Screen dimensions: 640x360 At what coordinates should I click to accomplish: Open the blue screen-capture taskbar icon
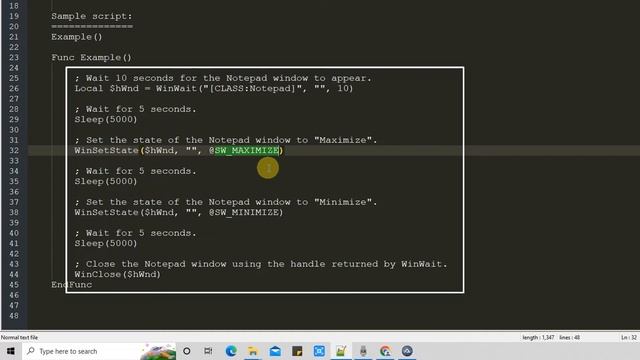pyautogui.click(x=319, y=351)
